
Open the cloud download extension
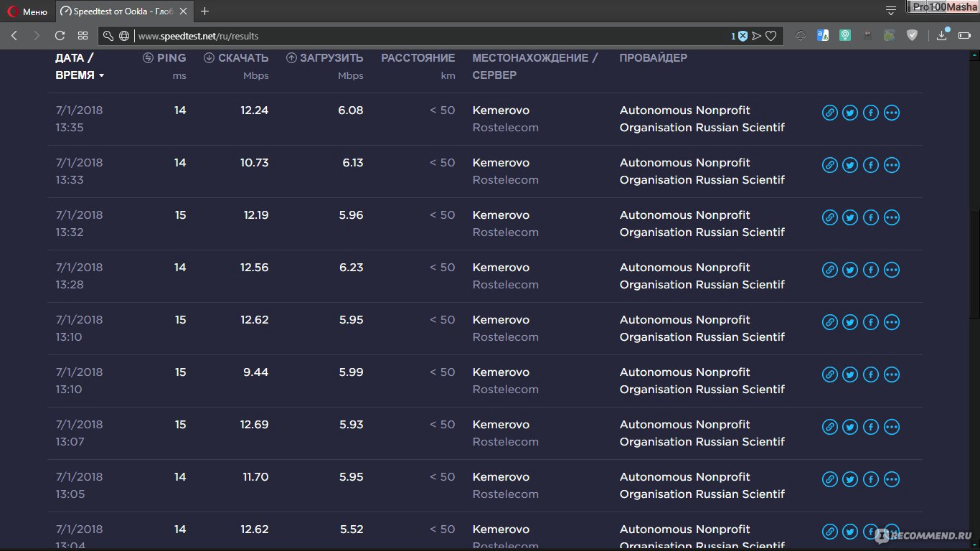pos(801,36)
